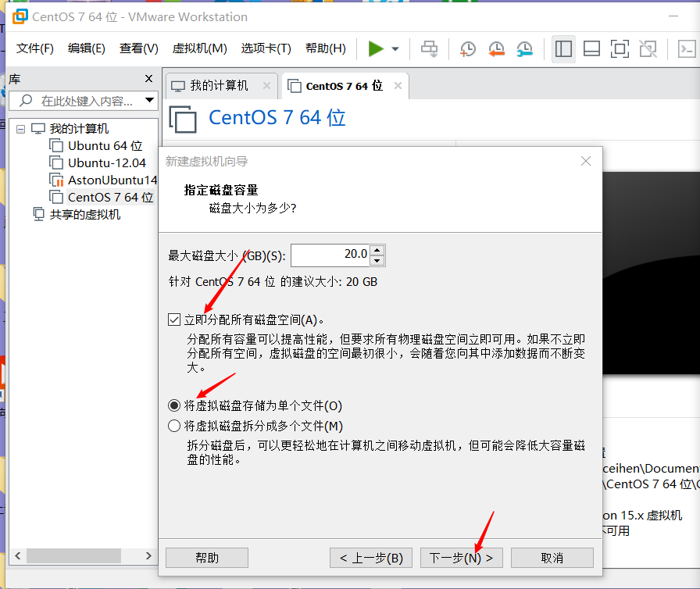Select 共享的虚拟机 tree item

[x=85, y=215]
